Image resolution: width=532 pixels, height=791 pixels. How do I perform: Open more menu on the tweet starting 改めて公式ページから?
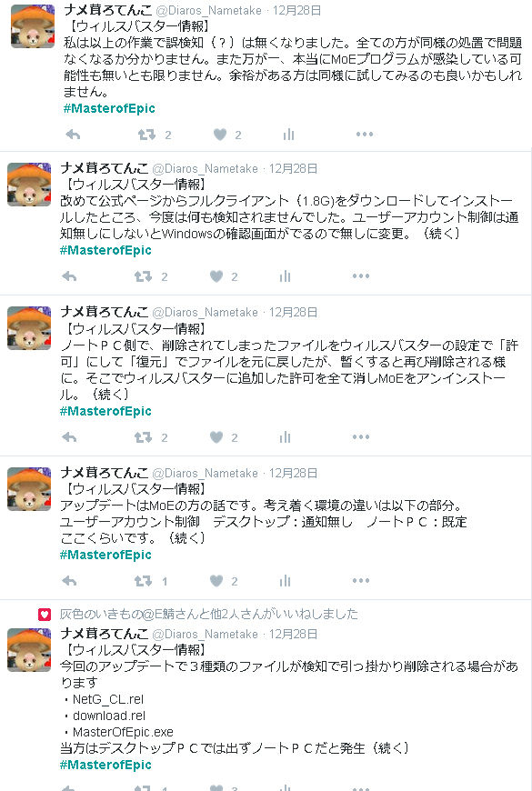[361, 276]
